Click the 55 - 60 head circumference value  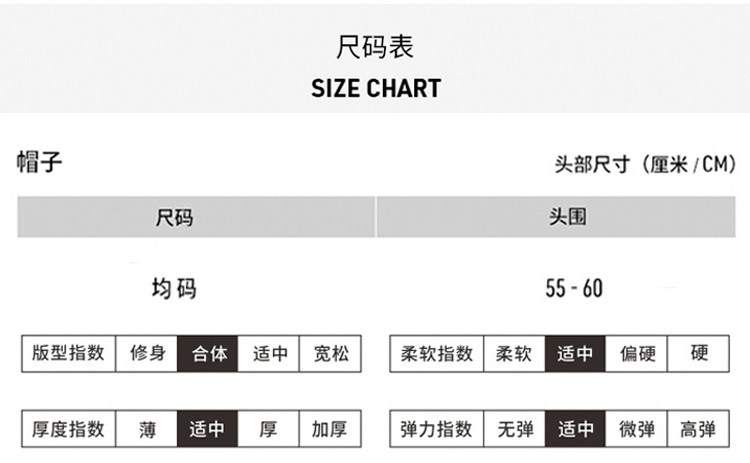point(574,289)
